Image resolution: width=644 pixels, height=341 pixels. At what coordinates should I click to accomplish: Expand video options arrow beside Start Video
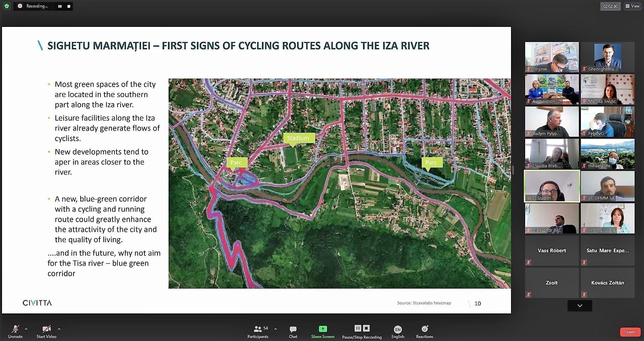pyautogui.click(x=59, y=329)
